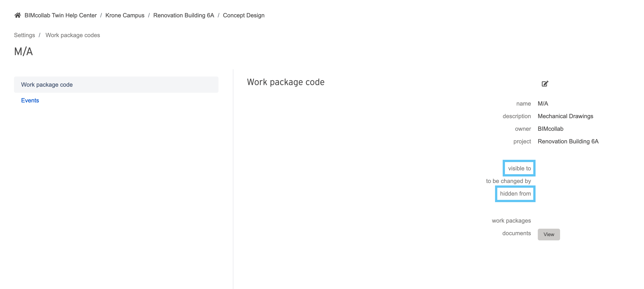Open Concept Design breadcrumb link
Image resolution: width=644 pixels, height=289 pixels.
[x=244, y=15]
